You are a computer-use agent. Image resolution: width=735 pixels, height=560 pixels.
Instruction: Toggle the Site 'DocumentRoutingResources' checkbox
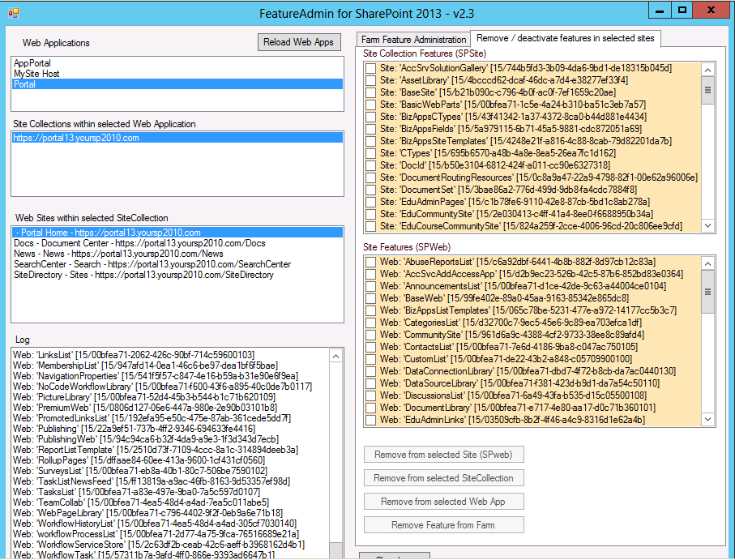371,178
